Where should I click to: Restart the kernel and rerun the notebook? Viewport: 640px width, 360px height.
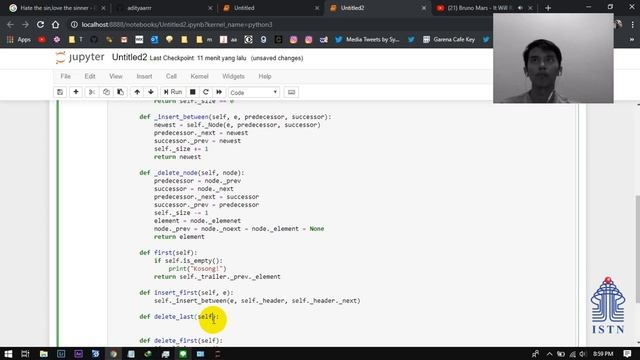(219, 92)
